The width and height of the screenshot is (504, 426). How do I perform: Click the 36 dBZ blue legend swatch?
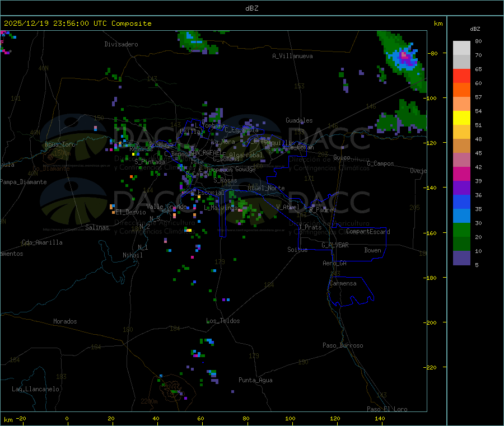461,202
